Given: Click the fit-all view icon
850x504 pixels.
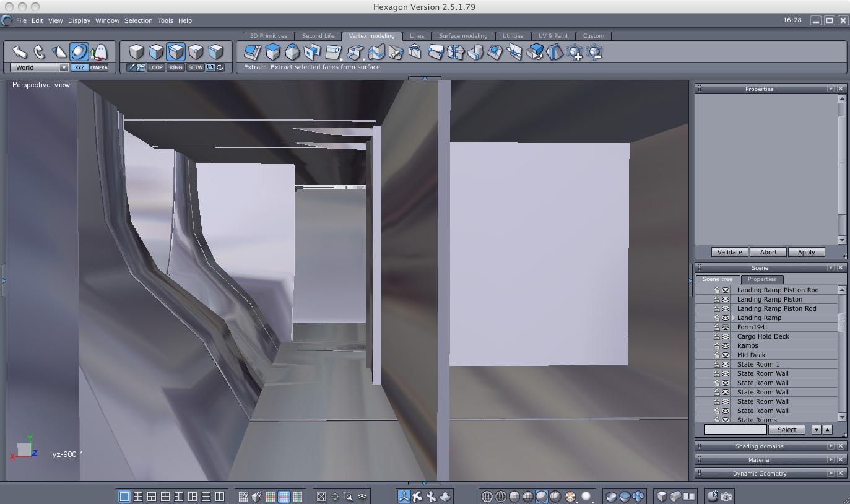Looking at the screenshot, I should pyautogui.click(x=321, y=497).
